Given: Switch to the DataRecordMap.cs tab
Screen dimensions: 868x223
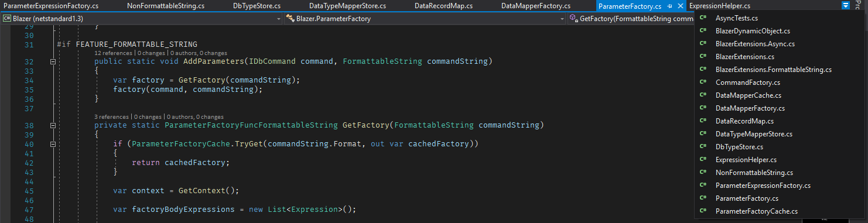Looking at the screenshot, I should (443, 6).
